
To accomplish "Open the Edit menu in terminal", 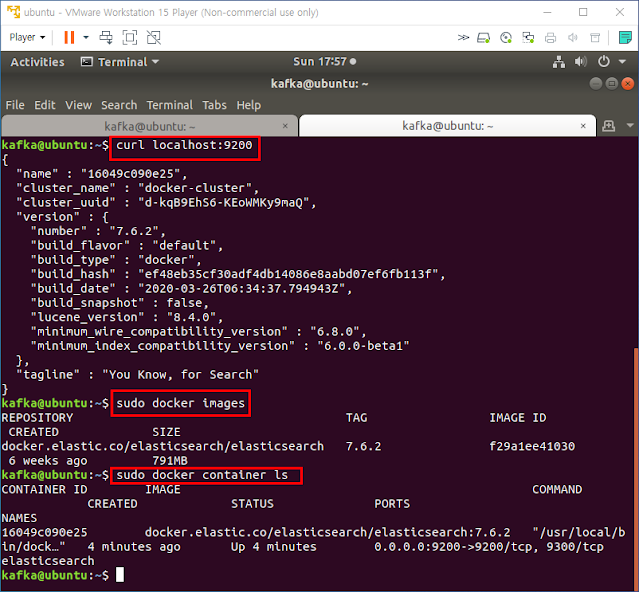I will (45, 105).
